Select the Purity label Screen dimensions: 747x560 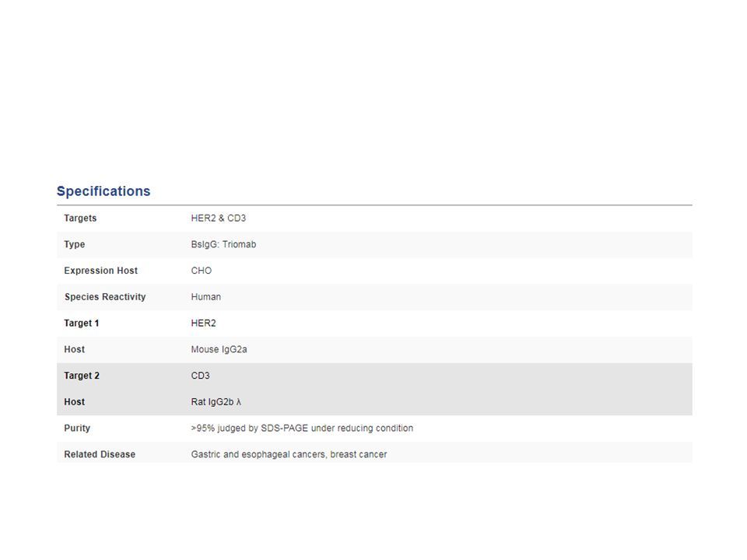pos(77,428)
